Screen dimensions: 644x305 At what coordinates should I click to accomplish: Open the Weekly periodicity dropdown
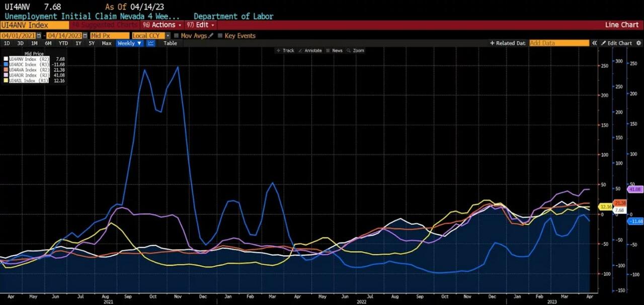[129, 43]
